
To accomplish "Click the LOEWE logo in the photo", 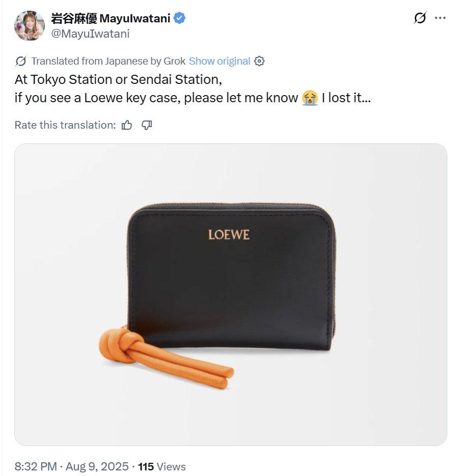I will pos(229,234).
